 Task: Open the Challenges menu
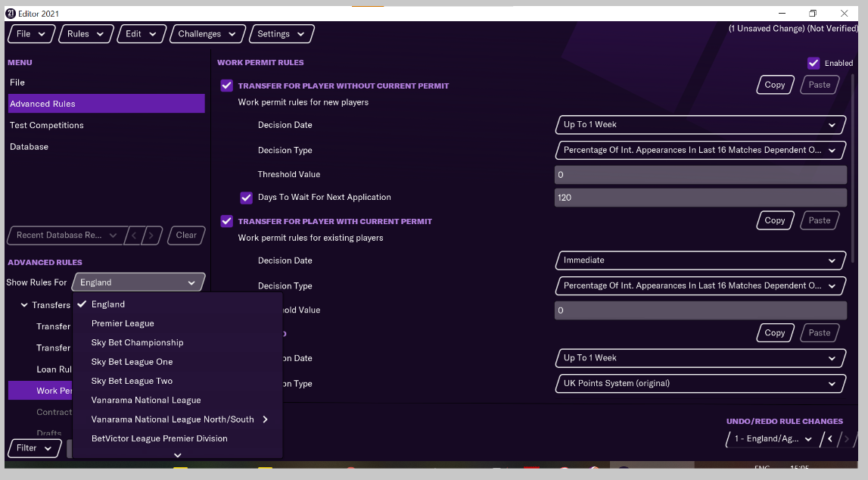click(x=207, y=34)
